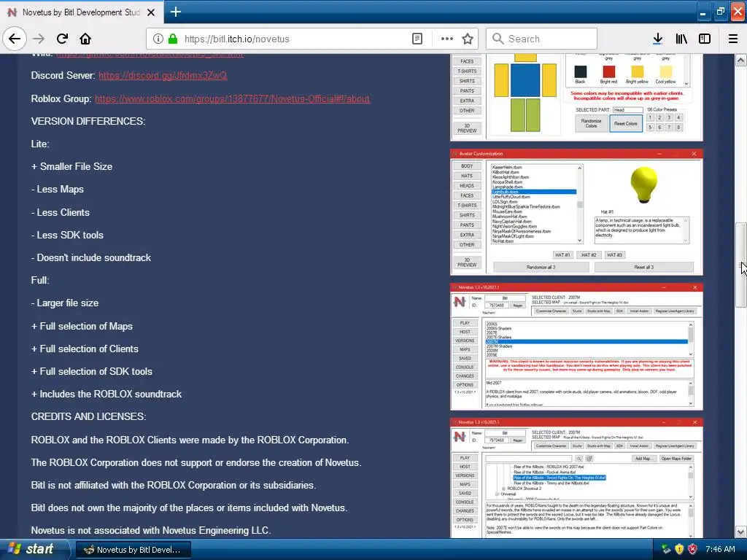Click the network connection tray icon
The height and width of the screenshot is (560, 747).
pos(666,550)
